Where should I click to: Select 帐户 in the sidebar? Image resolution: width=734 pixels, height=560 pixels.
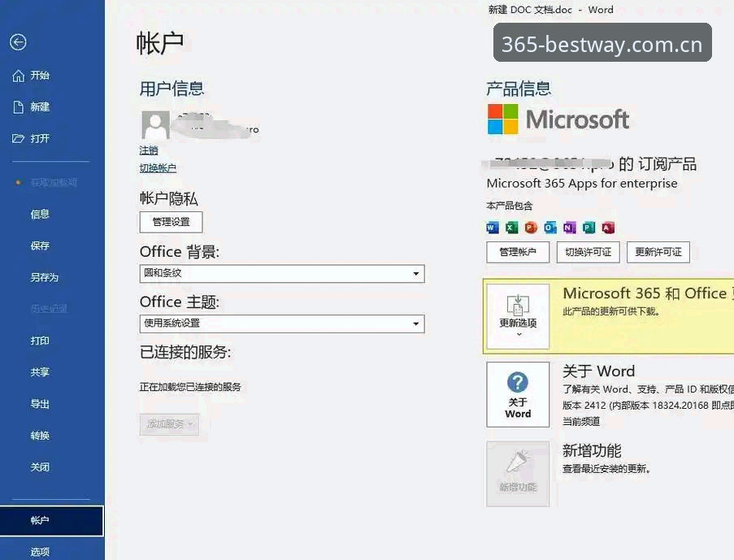(x=51, y=521)
